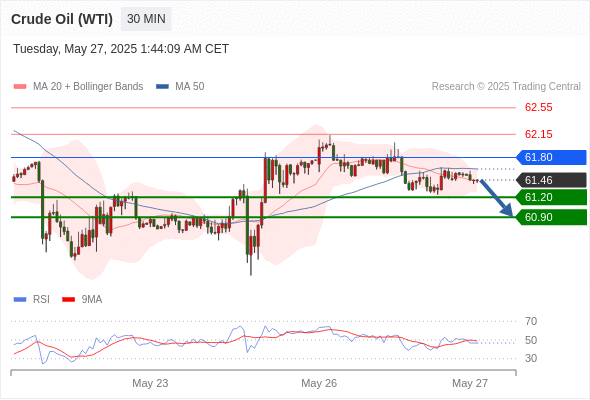Click the MA 50 legend text
The height and width of the screenshot is (400, 590).
tap(190, 87)
